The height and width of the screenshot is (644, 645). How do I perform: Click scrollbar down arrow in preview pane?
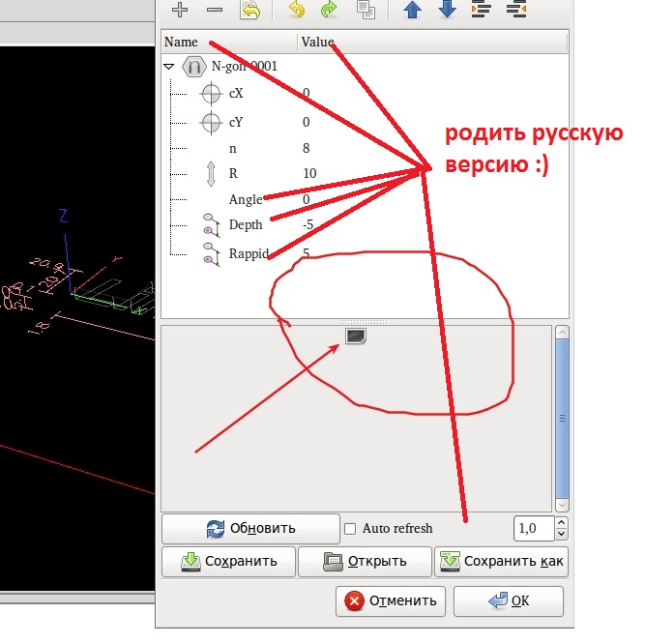click(562, 505)
